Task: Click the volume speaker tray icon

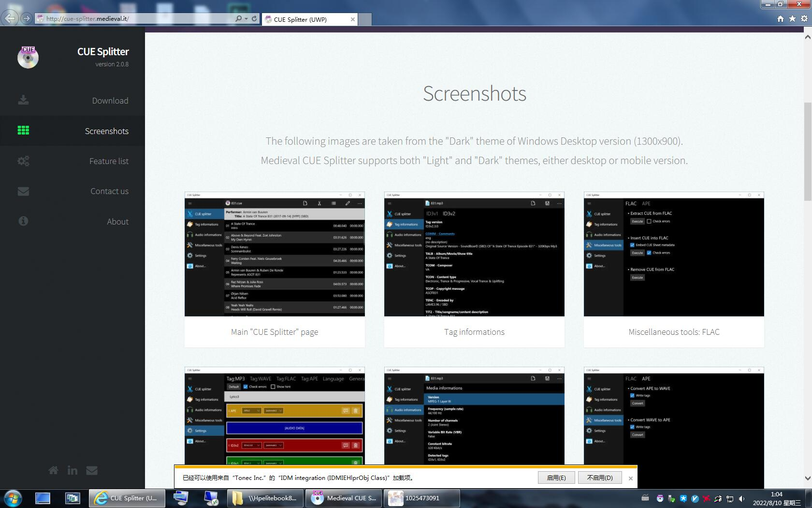Action: (741, 498)
